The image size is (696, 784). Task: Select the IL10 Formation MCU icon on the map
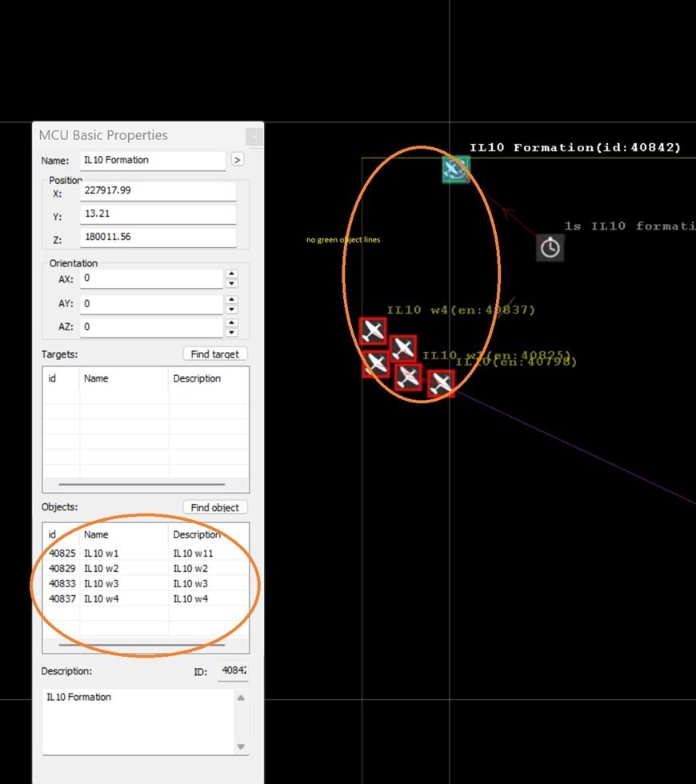coord(455,170)
